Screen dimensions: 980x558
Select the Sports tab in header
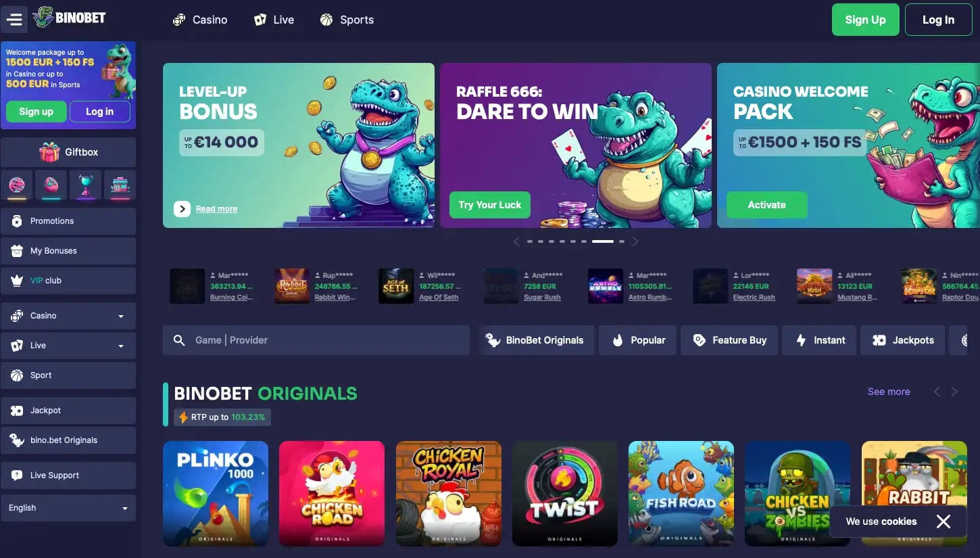pos(347,20)
